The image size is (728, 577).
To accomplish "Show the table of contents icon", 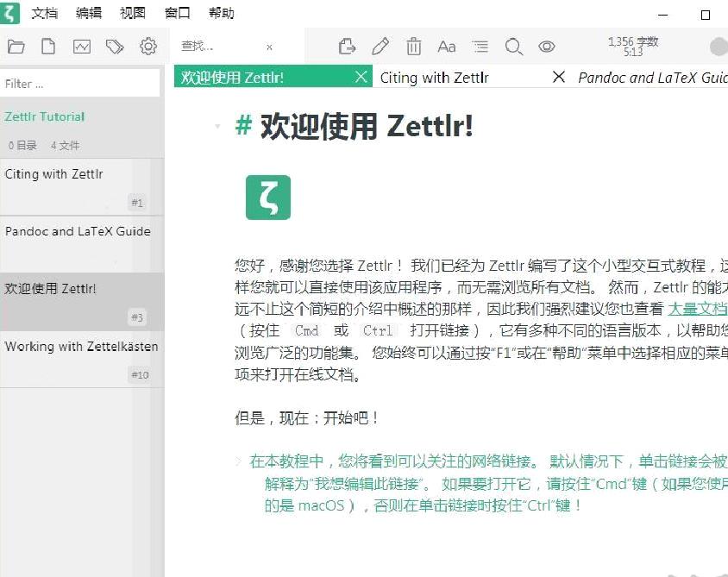I will coord(480,47).
